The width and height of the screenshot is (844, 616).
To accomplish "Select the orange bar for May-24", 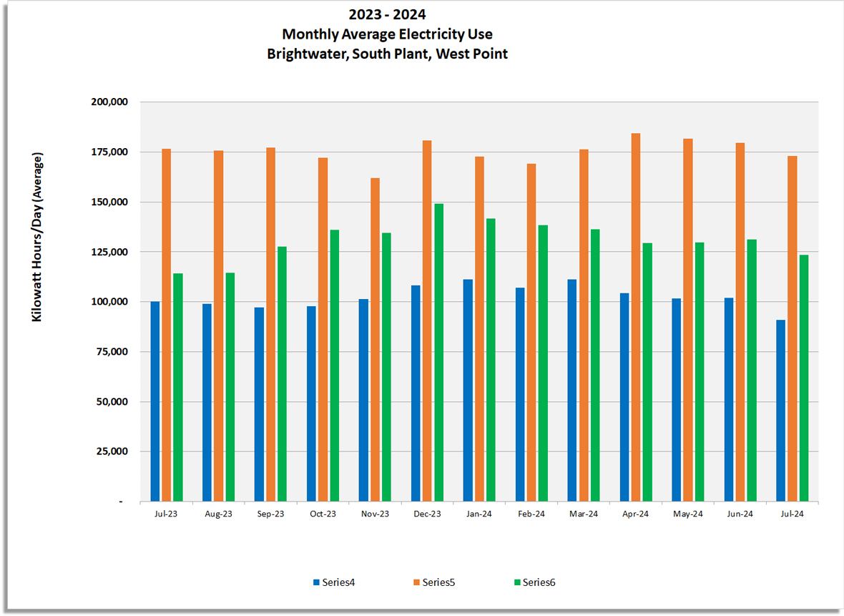I will (x=688, y=320).
